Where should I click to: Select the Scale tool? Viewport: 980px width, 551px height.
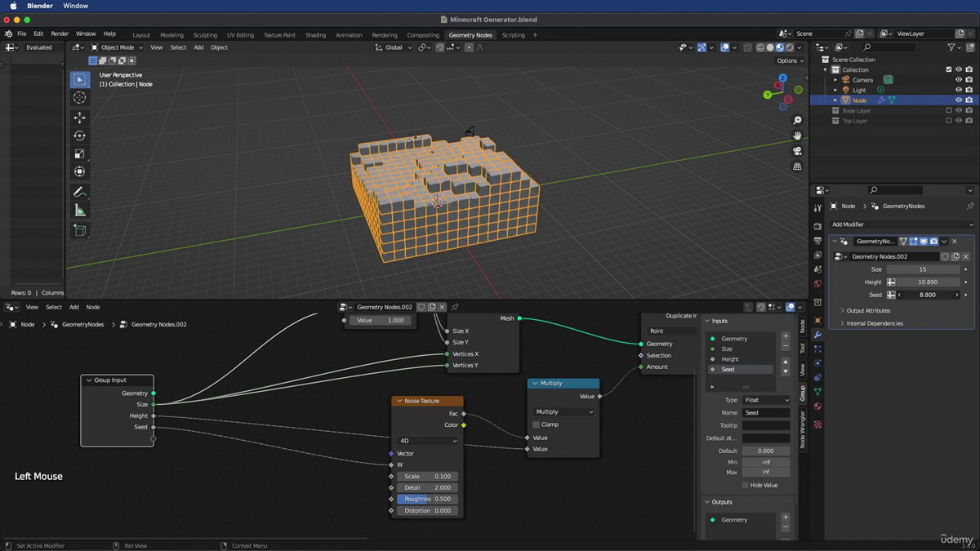pyautogui.click(x=79, y=154)
